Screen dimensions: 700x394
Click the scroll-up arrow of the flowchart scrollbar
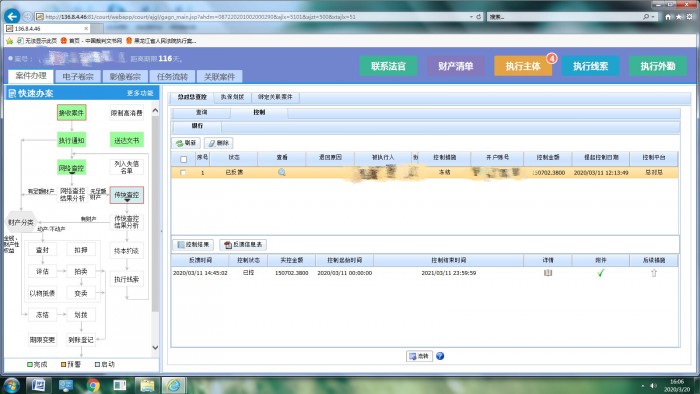[x=155, y=110]
